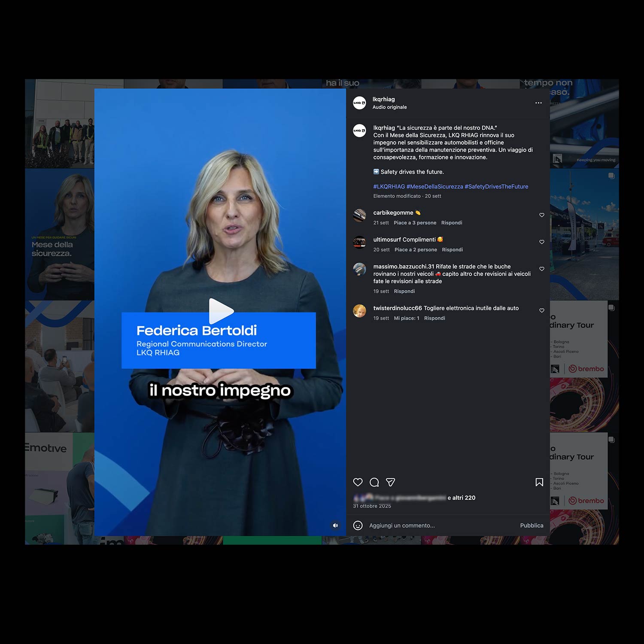Viewport: 644px width, 644px height.
Task: Click the Pubblica button
Action: [x=532, y=526]
